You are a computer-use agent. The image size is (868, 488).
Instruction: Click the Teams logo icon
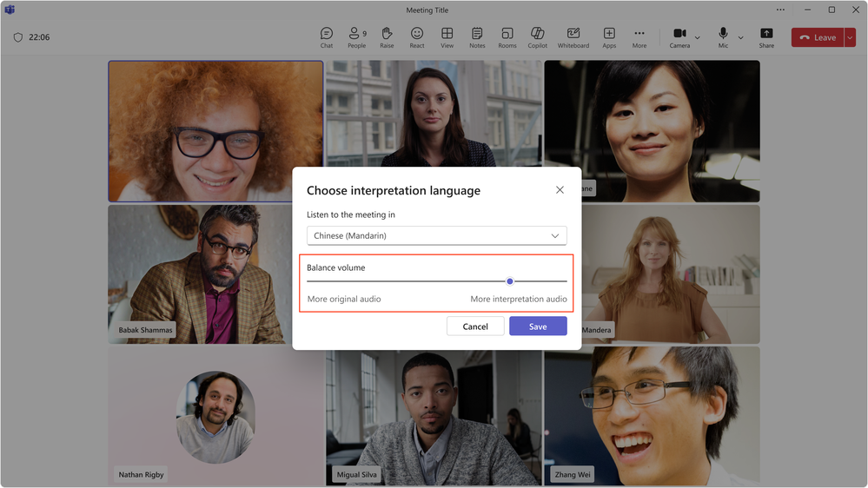coord(10,10)
